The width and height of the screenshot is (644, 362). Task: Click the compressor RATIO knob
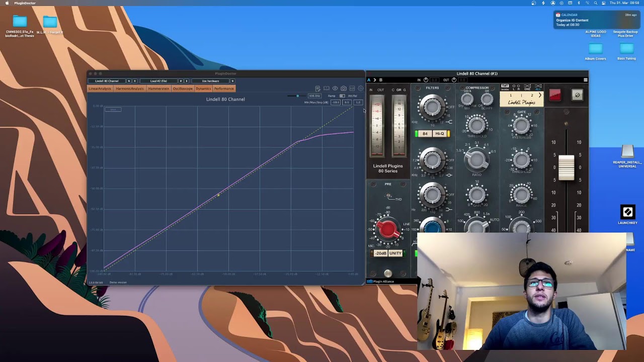tap(476, 160)
